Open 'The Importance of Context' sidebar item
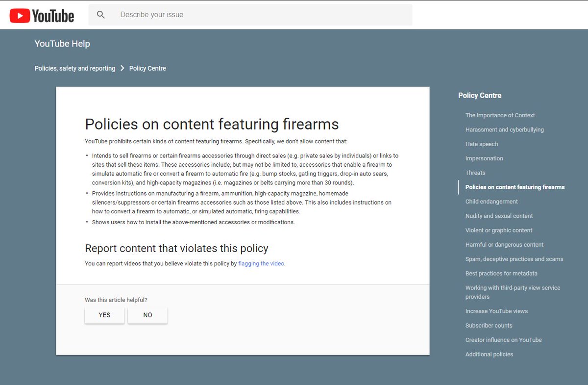The image size is (588, 385). 500,115
